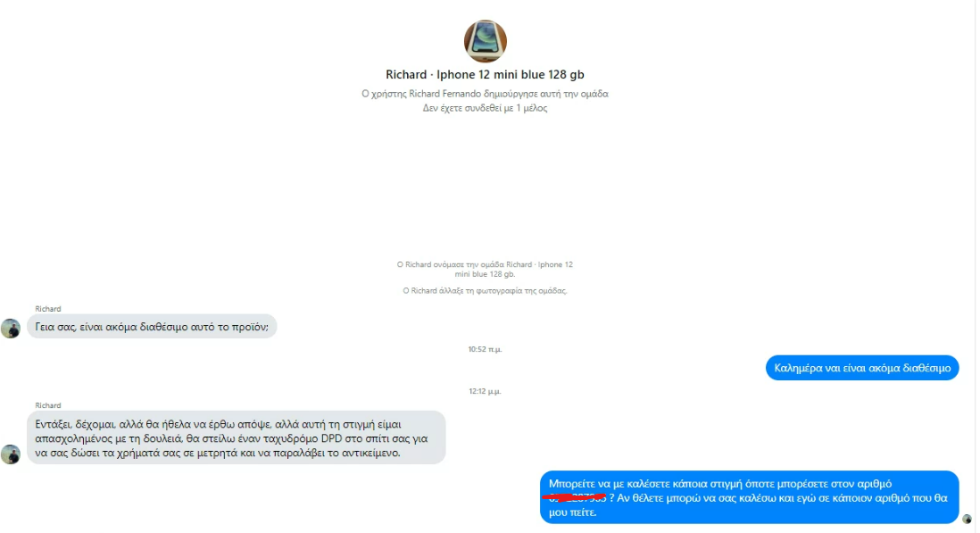
Task: Select the DPD courier message bubble
Action: point(237,437)
